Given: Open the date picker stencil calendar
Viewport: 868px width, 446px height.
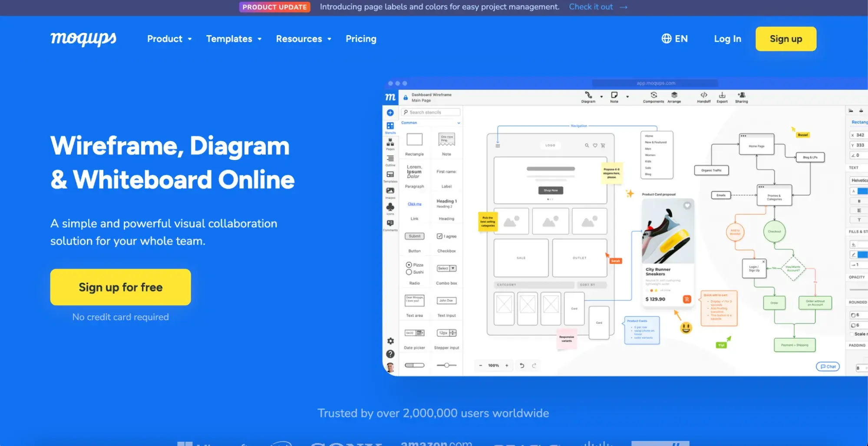Looking at the screenshot, I should pos(420,333).
